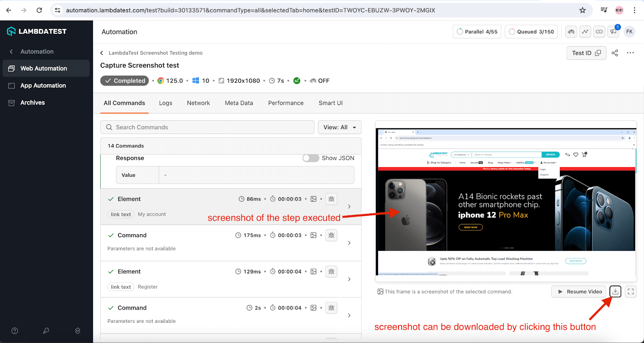Open the insights graph icon in the header
The height and width of the screenshot is (343, 644).
(x=585, y=32)
